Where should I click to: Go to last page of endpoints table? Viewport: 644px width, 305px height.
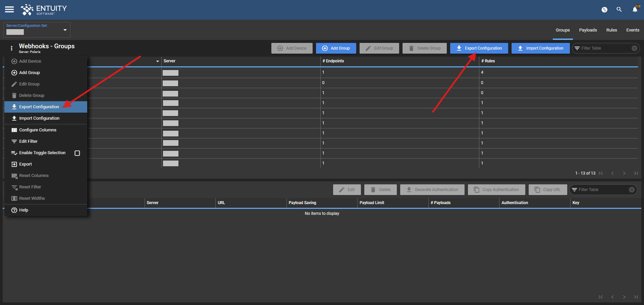coord(636,297)
